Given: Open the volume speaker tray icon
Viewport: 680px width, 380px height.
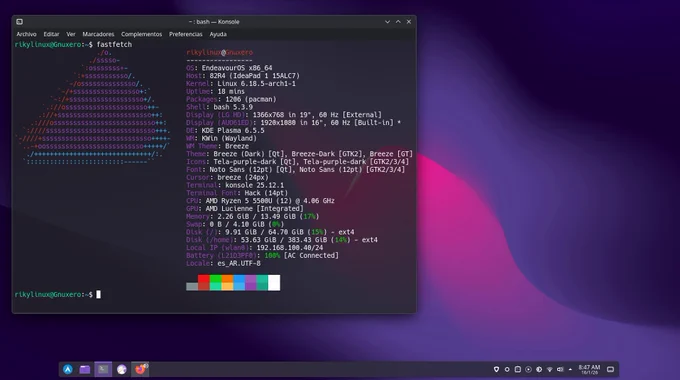Looking at the screenshot, I should (x=560, y=370).
